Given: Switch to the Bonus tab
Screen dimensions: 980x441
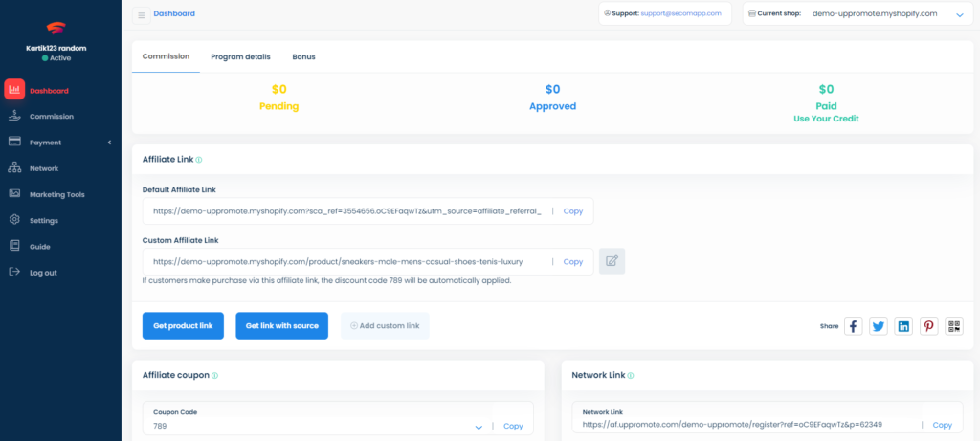Looking at the screenshot, I should [303, 56].
